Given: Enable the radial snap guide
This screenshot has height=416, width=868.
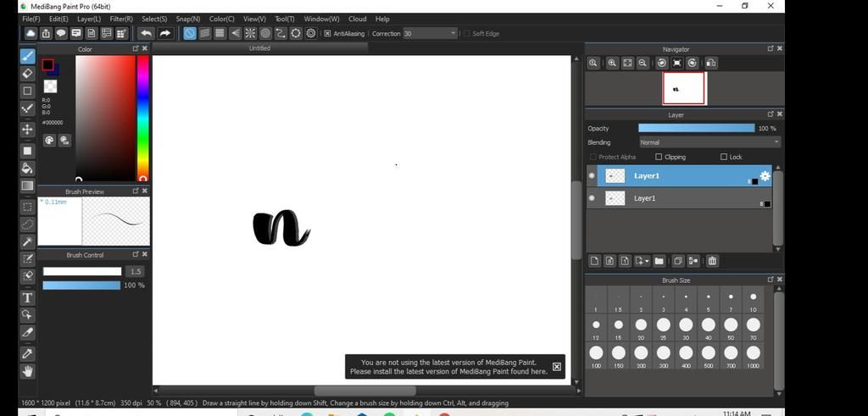Looking at the screenshot, I should tap(250, 33).
